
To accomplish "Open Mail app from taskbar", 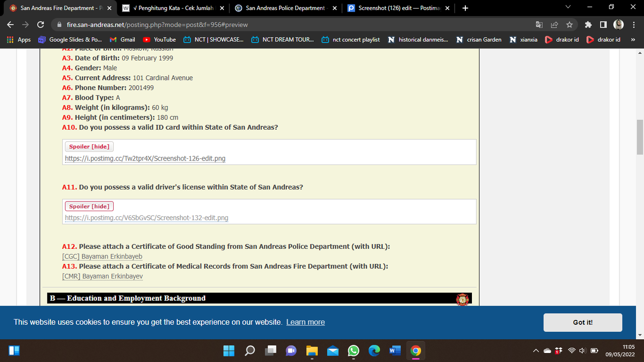I will tap(333, 350).
